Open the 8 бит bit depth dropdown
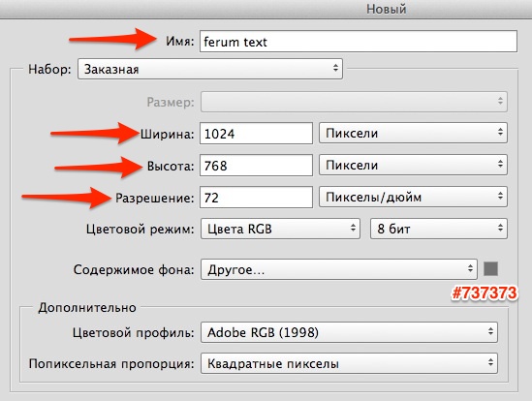The height and width of the screenshot is (401, 532). coord(439,229)
